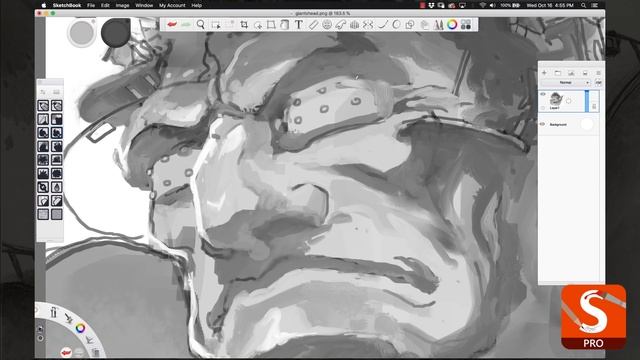Select the Crop tool
The height and width of the screenshot is (360, 640).
point(244,24)
